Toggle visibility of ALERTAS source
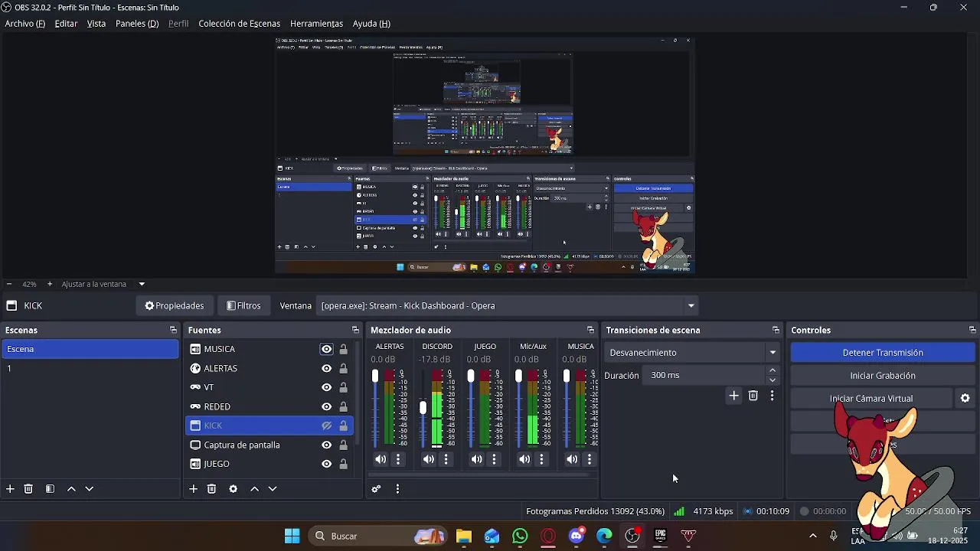The width and height of the screenshot is (980, 551). (327, 368)
